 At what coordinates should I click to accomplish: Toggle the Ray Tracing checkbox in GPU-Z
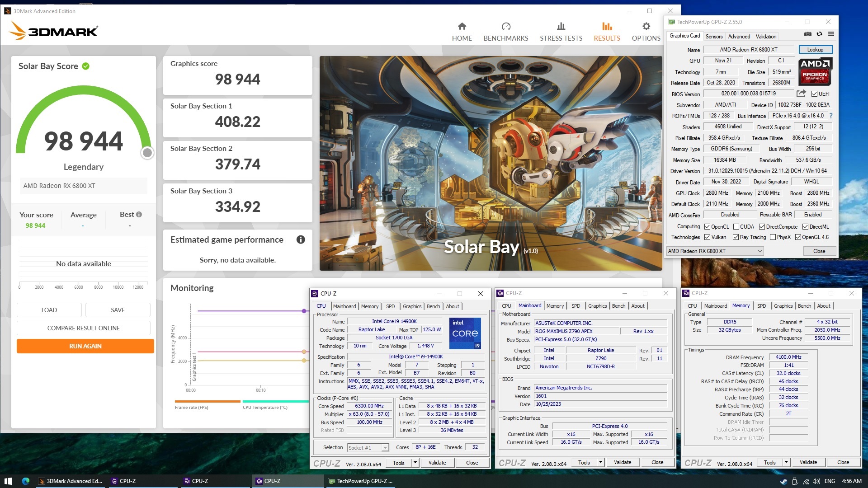click(x=736, y=237)
